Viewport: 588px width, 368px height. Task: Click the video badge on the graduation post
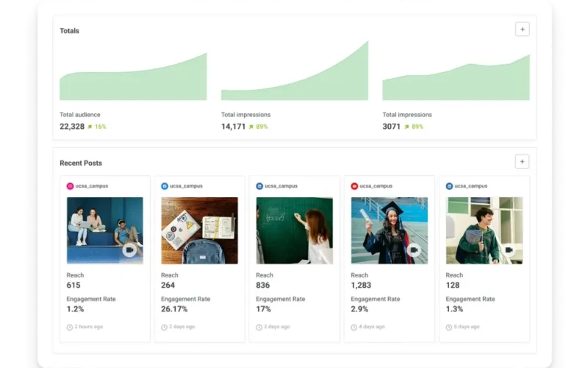click(x=415, y=250)
